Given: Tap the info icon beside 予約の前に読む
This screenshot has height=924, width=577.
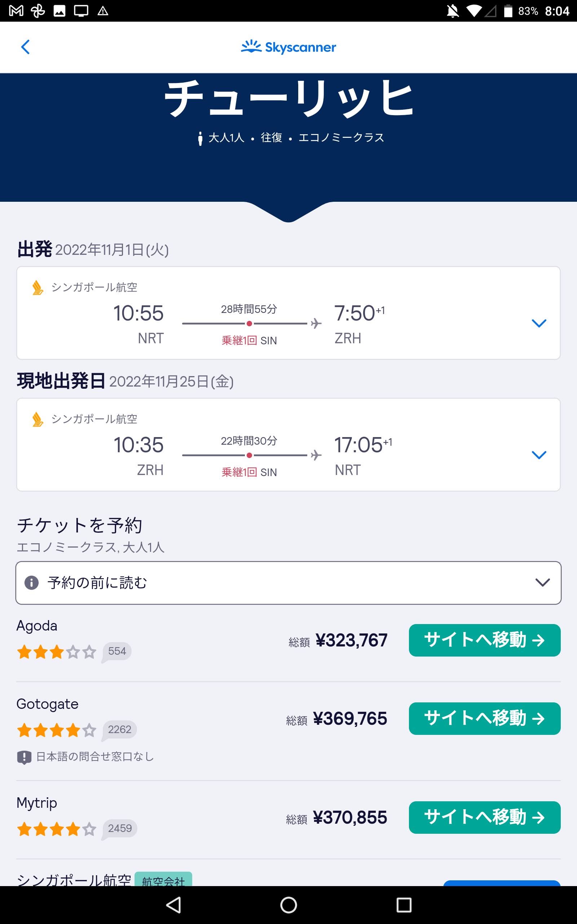Looking at the screenshot, I should tap(32, 583).
